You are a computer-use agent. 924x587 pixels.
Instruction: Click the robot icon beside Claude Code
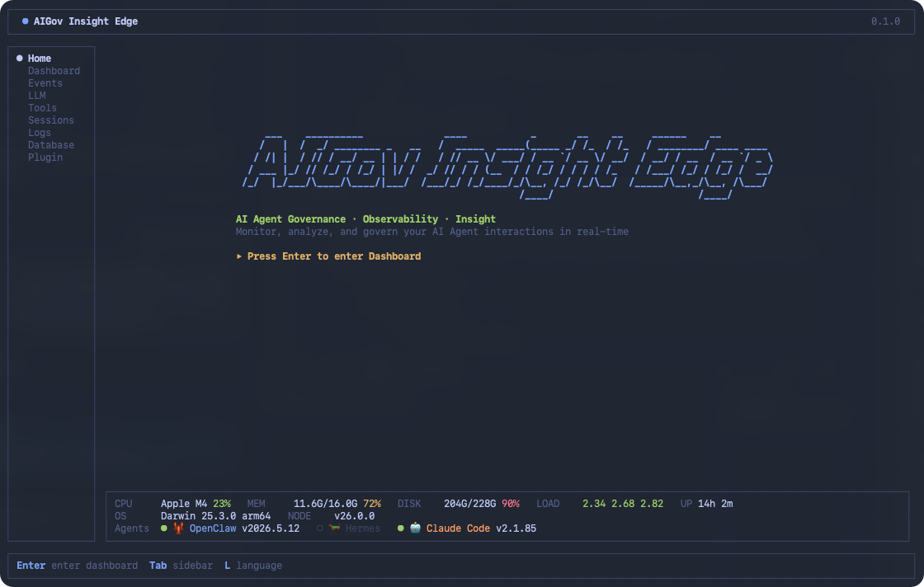416,528
